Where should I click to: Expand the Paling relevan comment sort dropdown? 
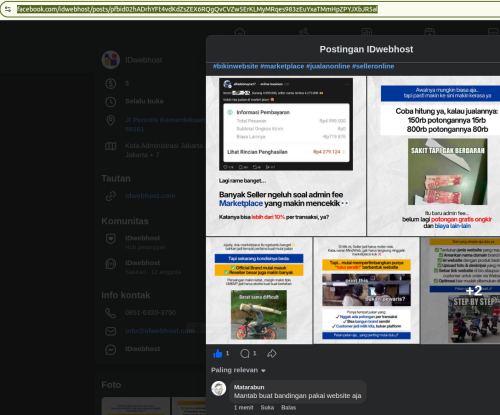[x=238, y=370]
